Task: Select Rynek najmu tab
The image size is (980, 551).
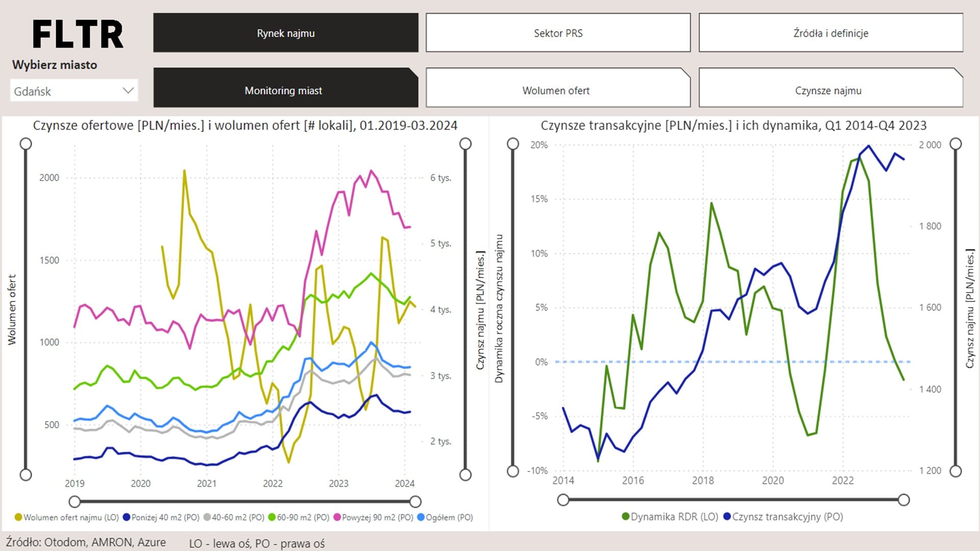Action: tap(285, 33)
